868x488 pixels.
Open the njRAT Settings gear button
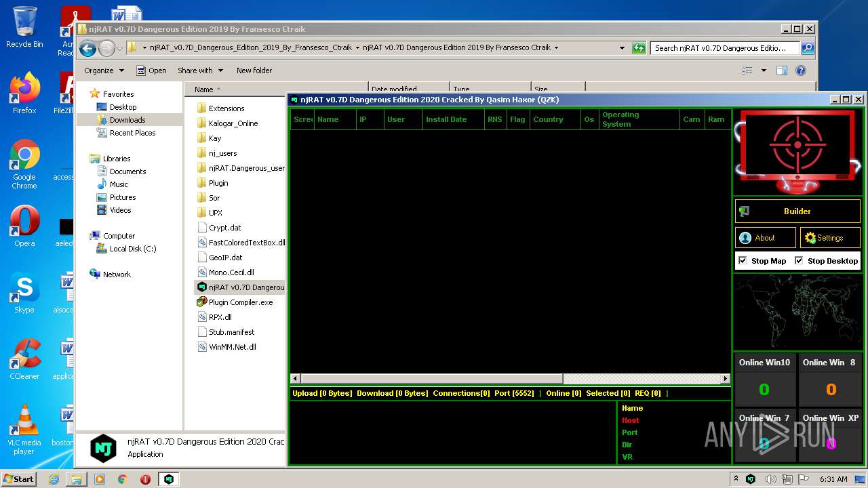829,238
